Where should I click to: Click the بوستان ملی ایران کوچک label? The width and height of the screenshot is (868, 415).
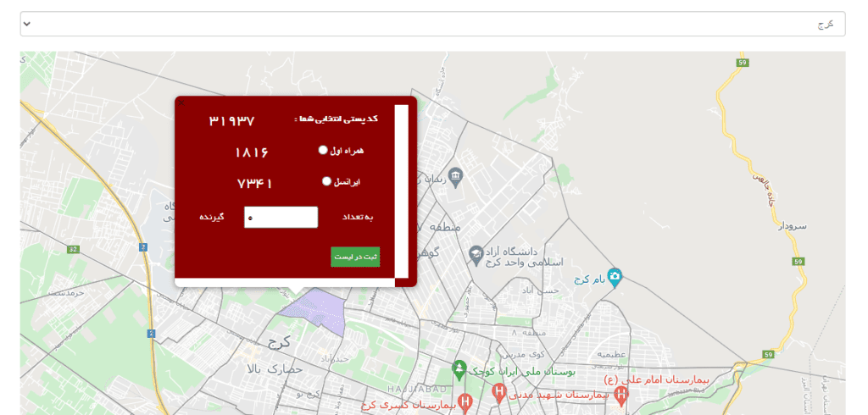tap(522, 373)
